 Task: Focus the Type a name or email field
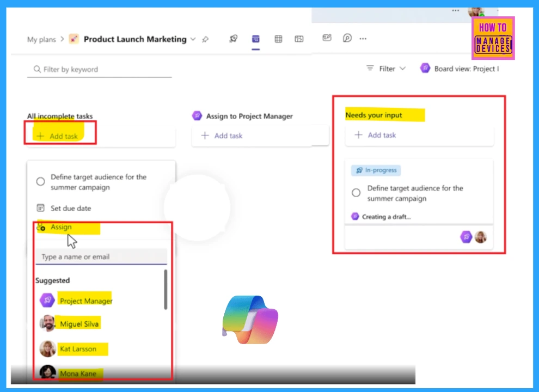(101, 257)
